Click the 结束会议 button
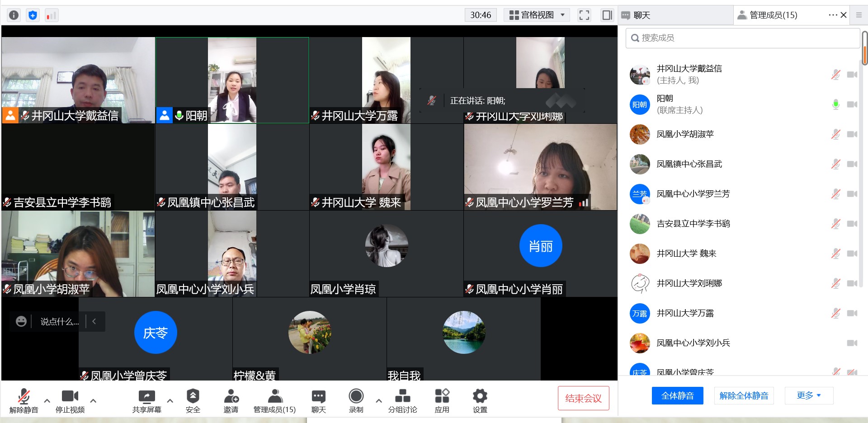The height and width of the screenshot is (423, 868). (x=583, y=398)
